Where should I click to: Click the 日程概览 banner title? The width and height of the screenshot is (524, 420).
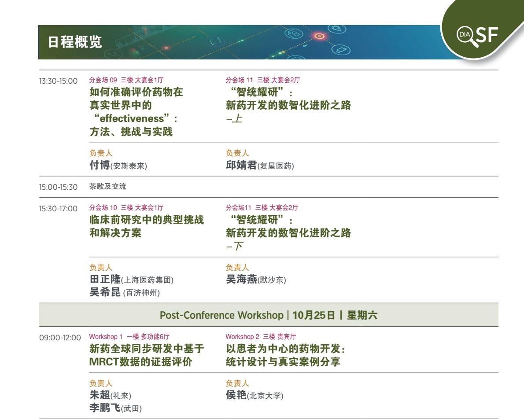pos(75,42)
